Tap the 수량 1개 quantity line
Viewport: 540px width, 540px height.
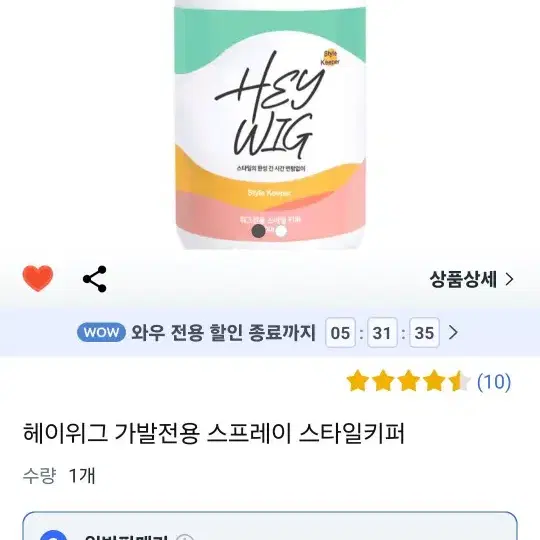[x=59, y=476]
